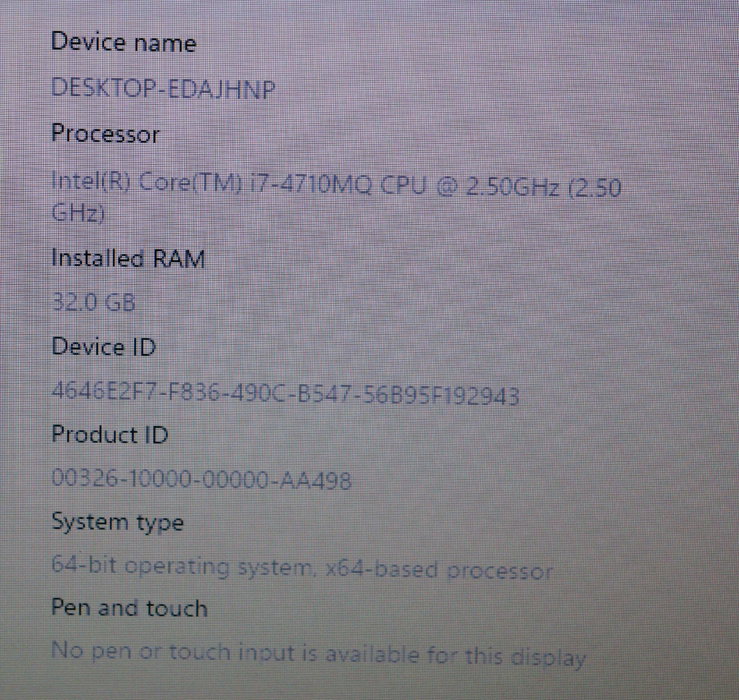This screenshot has width=739, height=700.
Task: Click the Product ID label
Action: tap(109, 434)
